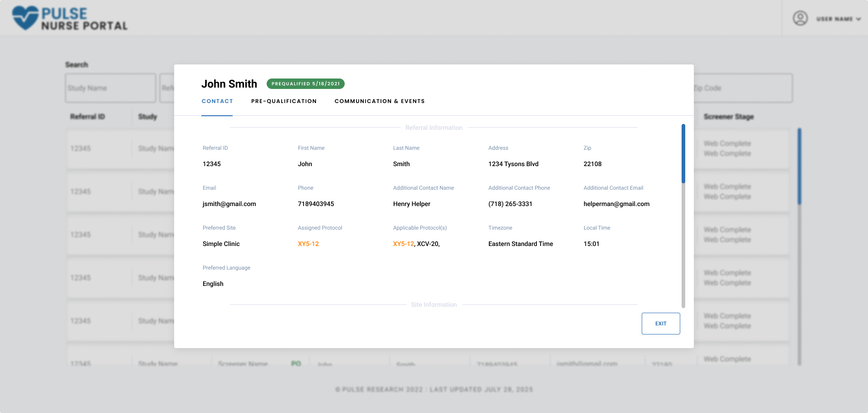This screenshot has width=868, height=413.
Task: Select the Contact tab
Action: tap(217, 101)
